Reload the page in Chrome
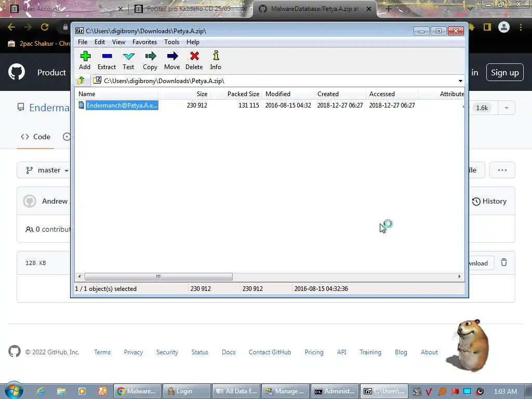The image size is (532, 399). (45, 27)
